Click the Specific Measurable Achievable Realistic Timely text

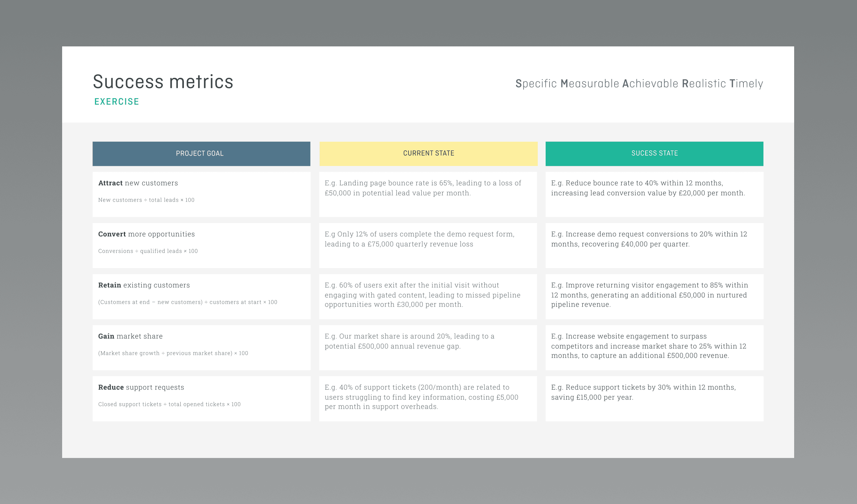[x=639, y=84]
